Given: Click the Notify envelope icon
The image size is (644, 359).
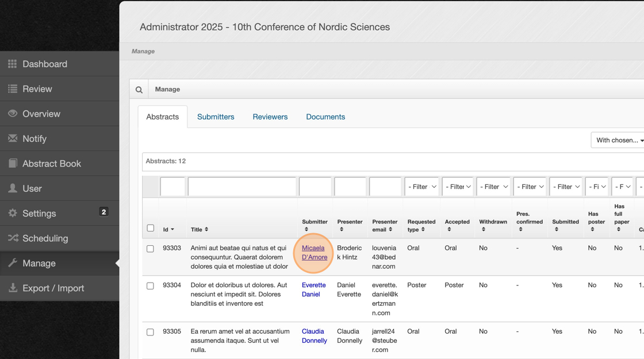Looking at the screenshot, I should (x=13, y=138).
